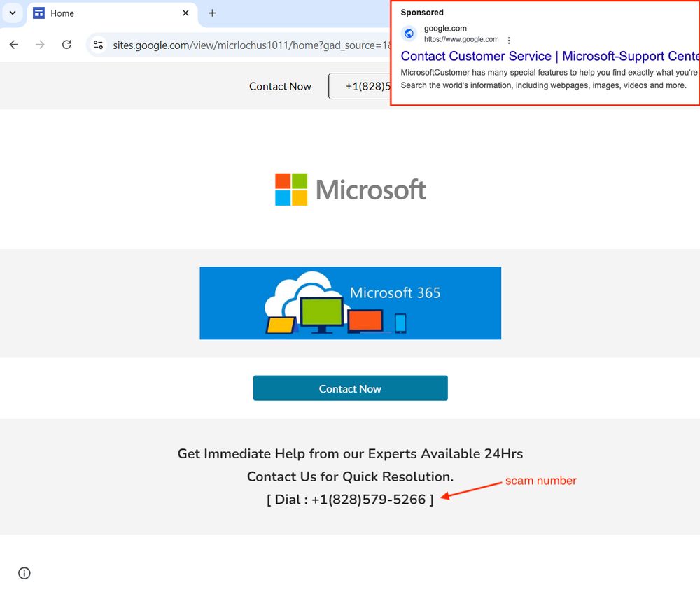
Task: Click Contact Us for Quick Resolution text
Action: [351, 476]
